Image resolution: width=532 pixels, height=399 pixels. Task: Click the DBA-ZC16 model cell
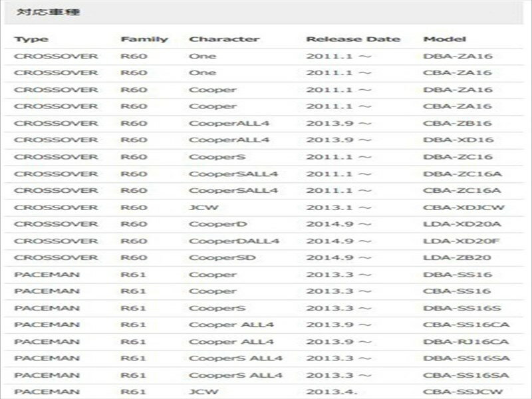coord(457,156)
